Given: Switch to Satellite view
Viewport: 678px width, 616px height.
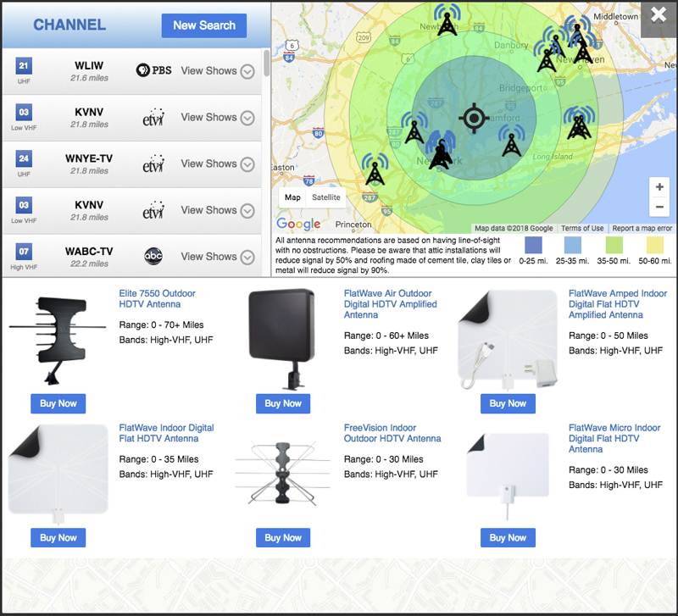Looking at the screenshot, I should point(327,197).
